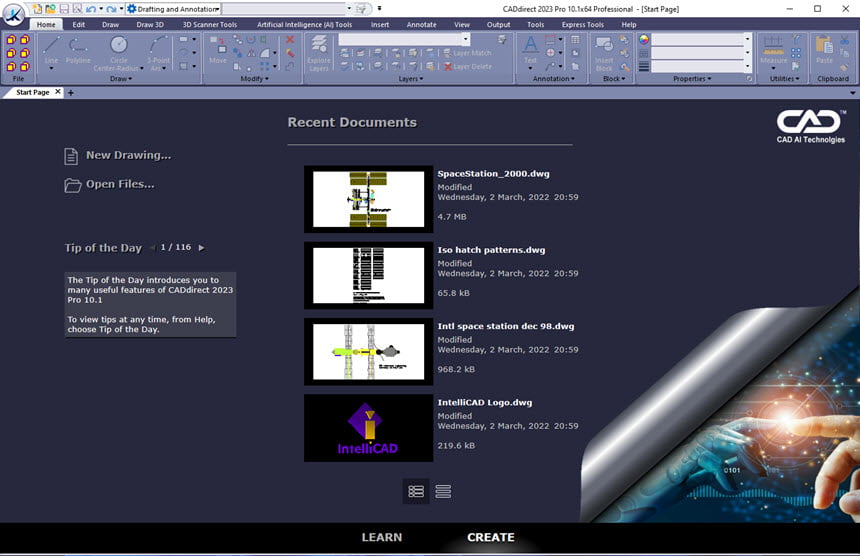
Task: Click the Paste icon in Clipboard panel
Action: pyautogui.click(x=824, y=50)
